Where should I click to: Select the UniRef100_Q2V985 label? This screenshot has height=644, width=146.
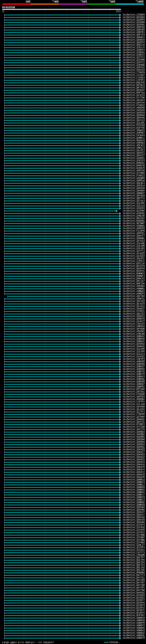point(134,60)
